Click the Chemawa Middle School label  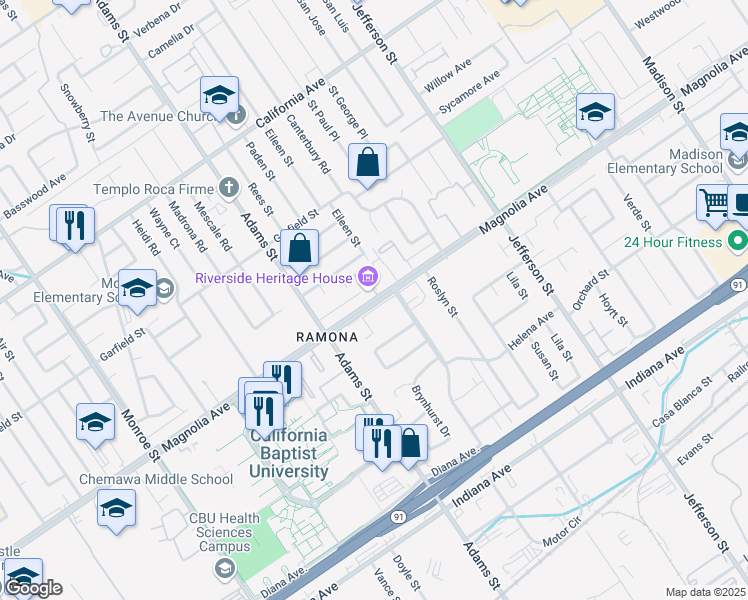coord(156,479)
